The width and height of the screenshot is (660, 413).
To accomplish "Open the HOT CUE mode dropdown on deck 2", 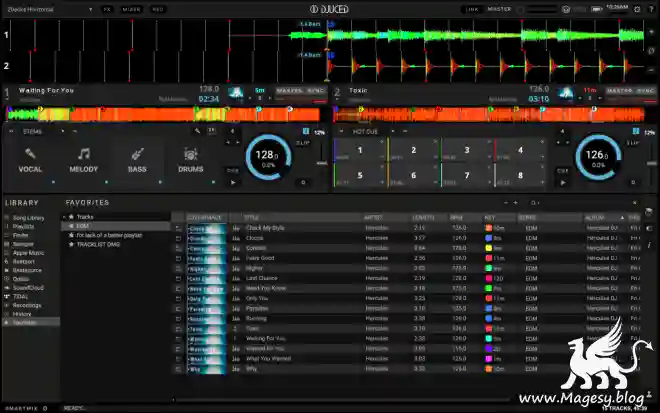I will 374,131.
